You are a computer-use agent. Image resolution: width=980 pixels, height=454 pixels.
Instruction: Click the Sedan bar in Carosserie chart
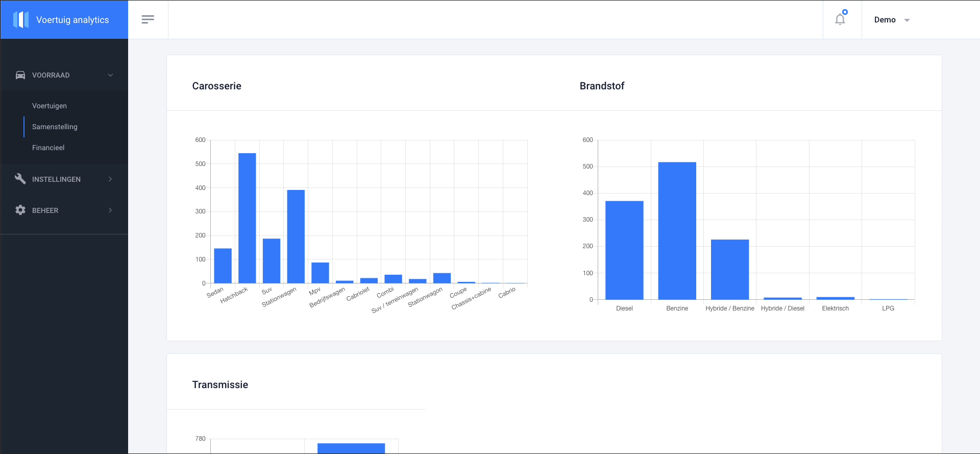(223, 266)
